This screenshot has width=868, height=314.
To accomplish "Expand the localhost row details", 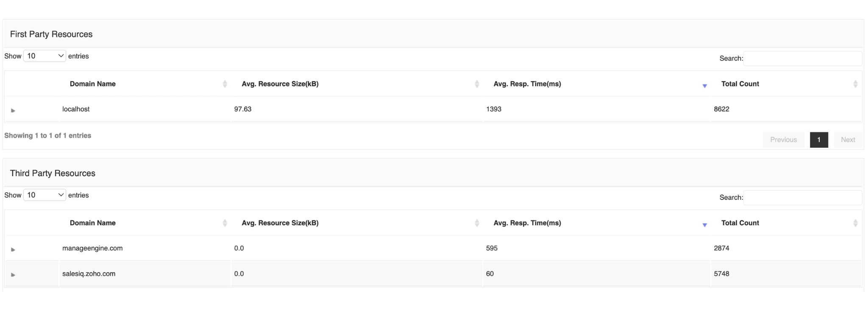I will (x=13, y=110).
